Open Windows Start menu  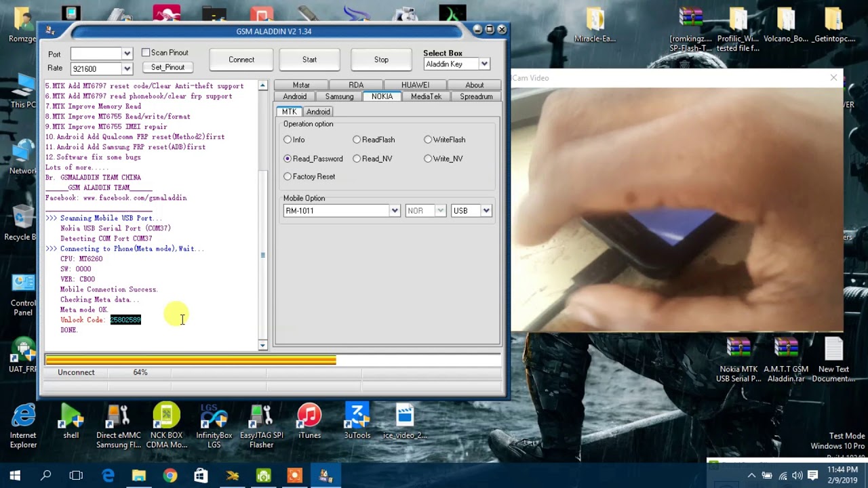[15, 476]
